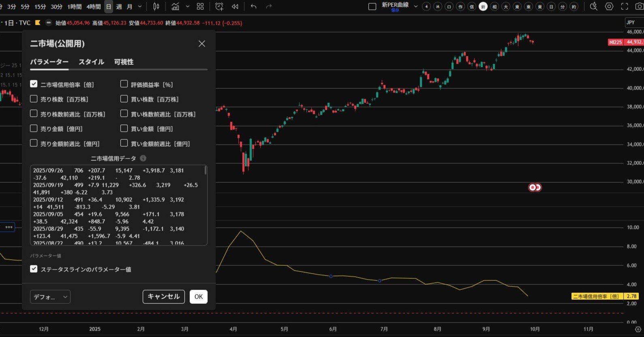The image size is (644, 337).
Task: Enable 買い株数前週比［百万株］ checkbox
Action: pyautogui.click(x=124, y=113)
